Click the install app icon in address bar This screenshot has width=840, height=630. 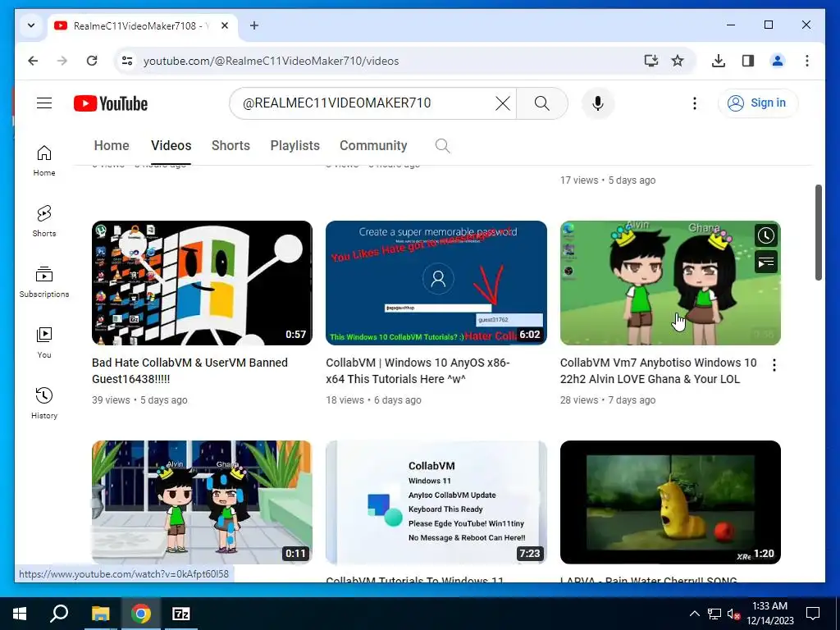[651, 61]
